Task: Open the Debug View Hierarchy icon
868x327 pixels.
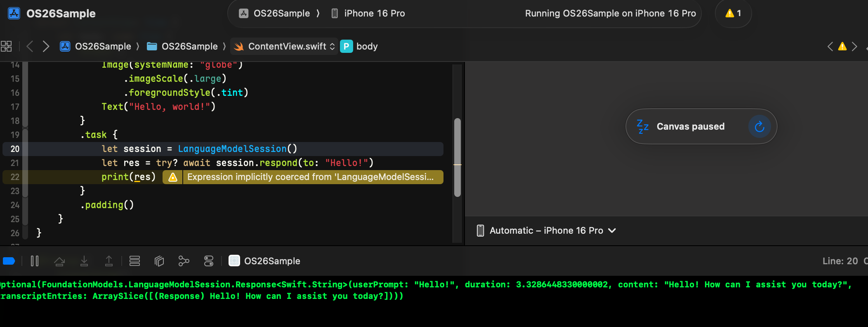Action: (159, 261)
